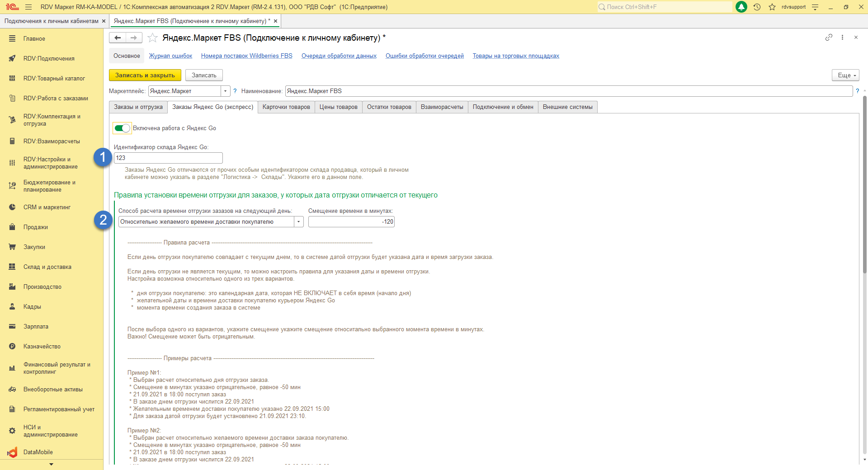Image resolution: width=868 pixels, height=470 pixels.
Task: Open RDV:Настройки и администрирование icon
Action: (12, 163)
